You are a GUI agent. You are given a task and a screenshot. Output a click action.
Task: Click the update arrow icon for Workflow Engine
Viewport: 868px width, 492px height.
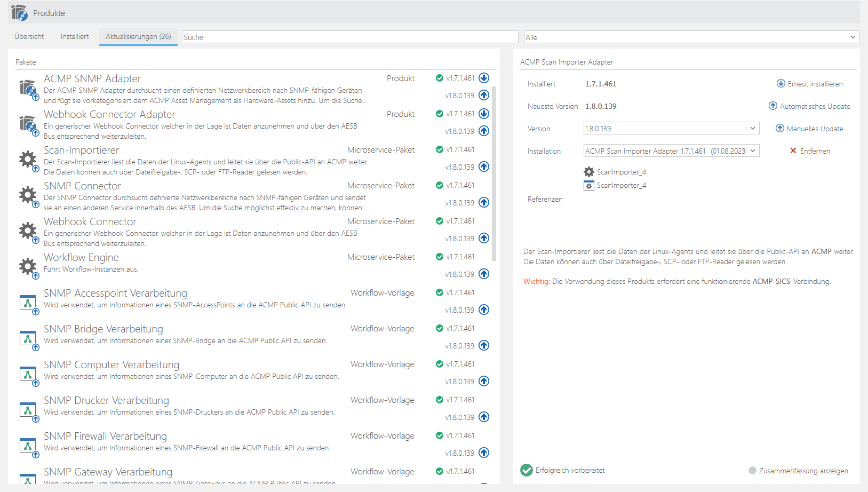(484, 274)
